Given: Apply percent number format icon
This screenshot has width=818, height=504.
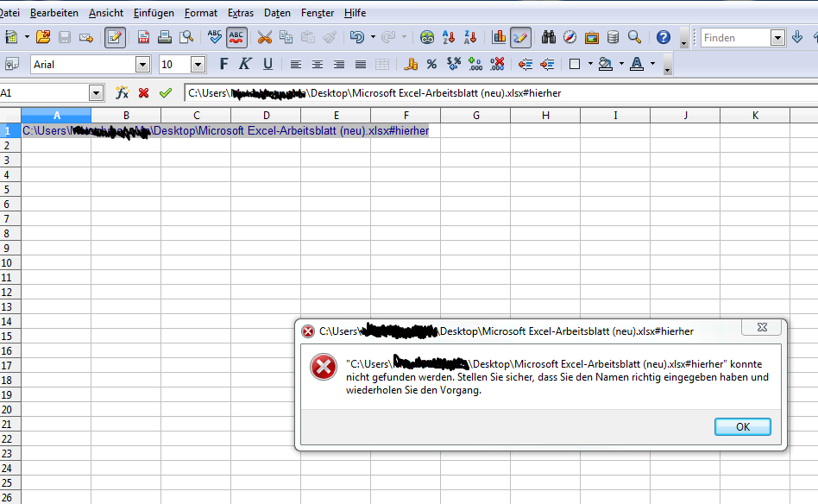Looking at the screenshot, I should [431, 64].
